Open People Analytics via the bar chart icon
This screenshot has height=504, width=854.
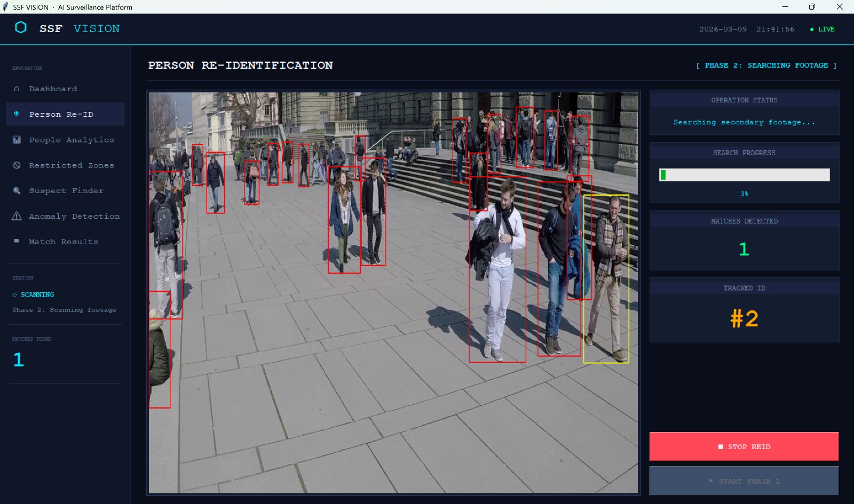click(18, 139)
